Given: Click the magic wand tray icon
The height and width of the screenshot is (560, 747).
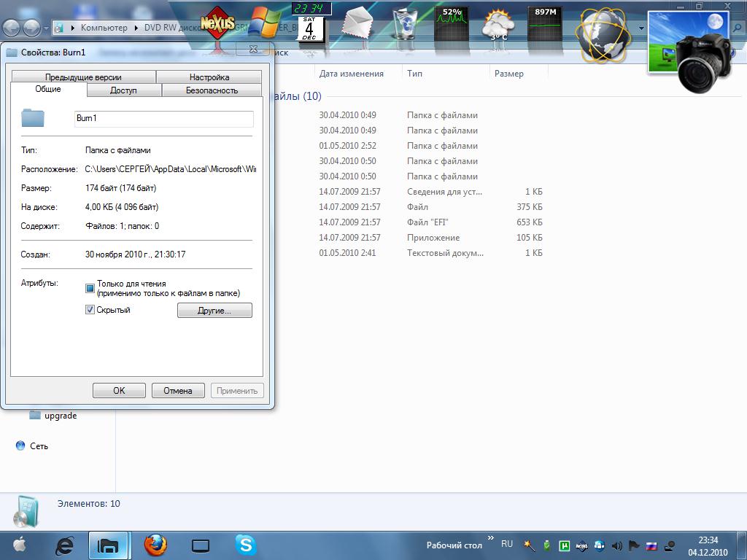Looking at the screenshot, I should (x=529, y=545).
